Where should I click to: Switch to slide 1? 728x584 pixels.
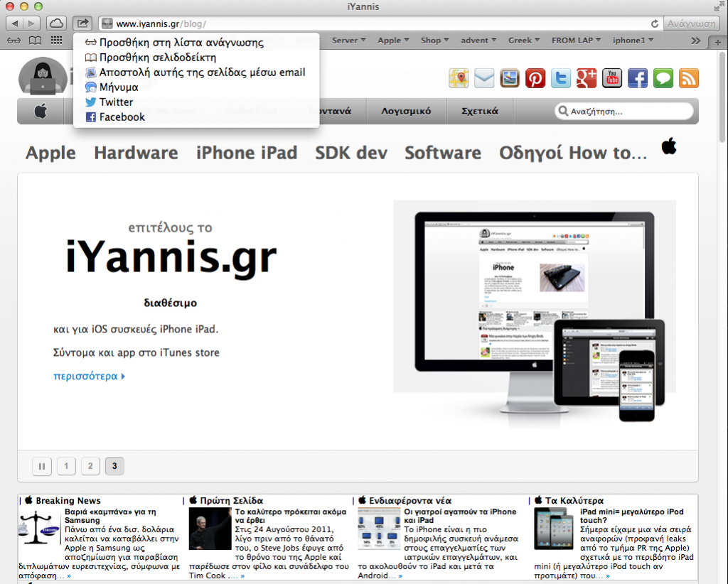[x=66, y=466]
